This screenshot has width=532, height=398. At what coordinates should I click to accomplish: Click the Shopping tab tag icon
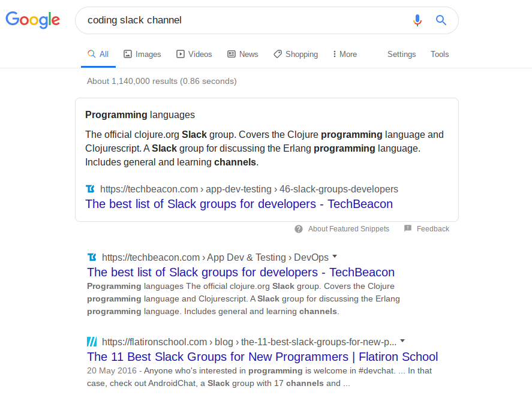(x=278, y=54)
